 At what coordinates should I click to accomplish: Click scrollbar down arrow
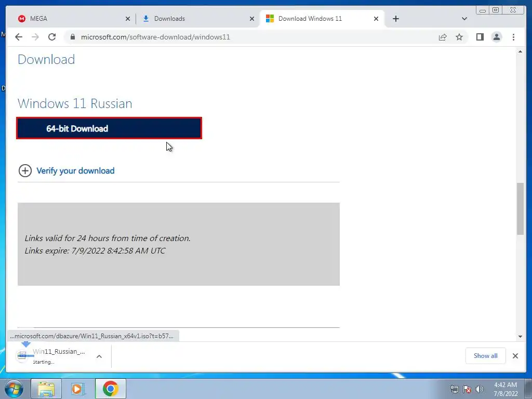pyautogui.click(x=520, y=337)
